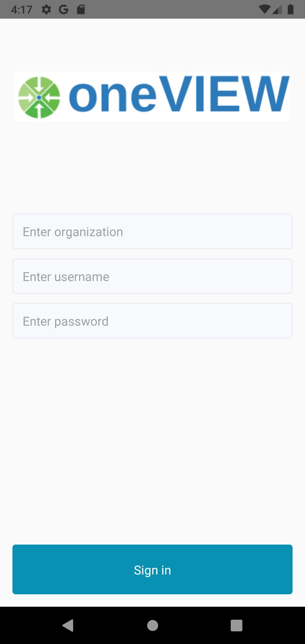Viewport: 305px width, 644px height.
Task: Click the cellular signal indicator
Action: tap(277, 10)
